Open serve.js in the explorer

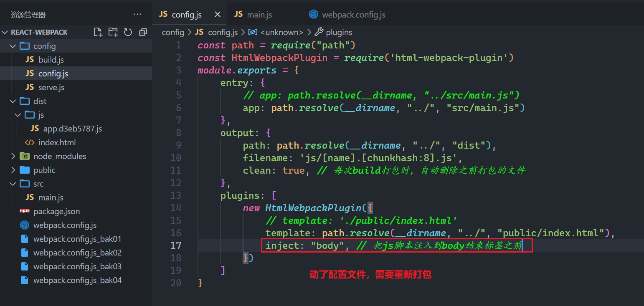click(76, 87)
